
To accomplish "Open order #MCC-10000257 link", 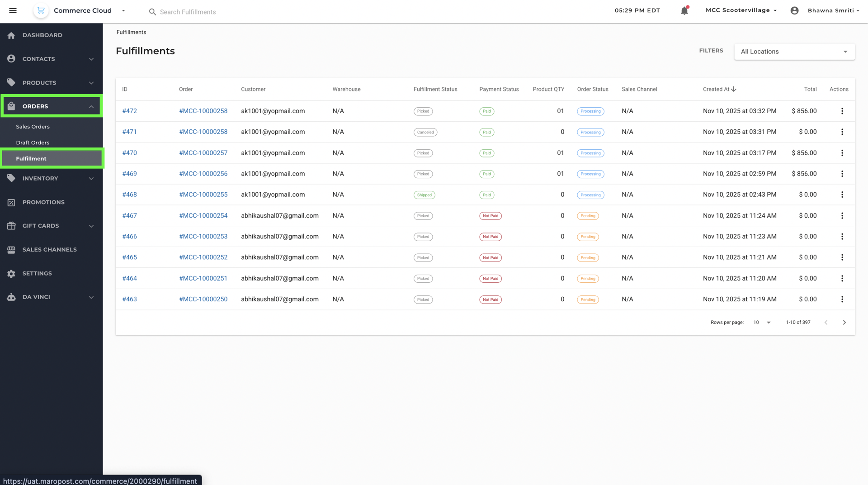I will click(203, 153).
